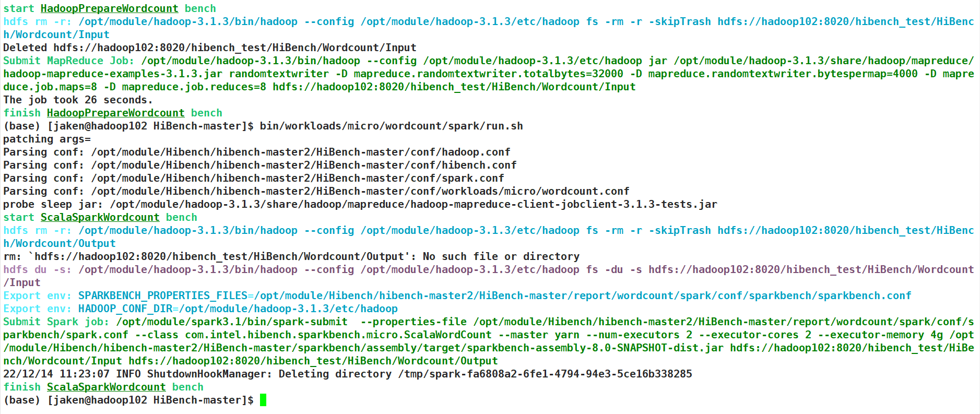Viewport: 980px width, 414px height.
Task: Click the hadoop.conf parsing line
Action: click(x=257, y=152)
